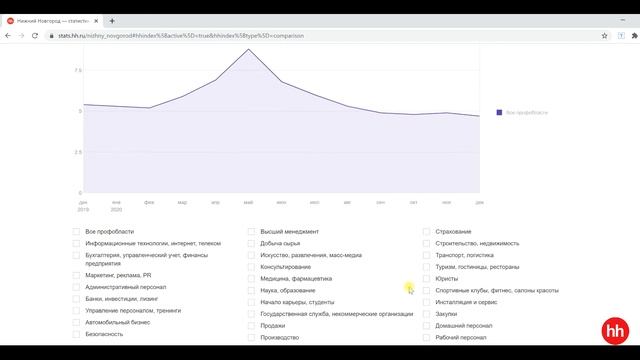This screenshot has height=360, width=640.
Task: Check Консультирование checkbox
Action: pos(251,267)
